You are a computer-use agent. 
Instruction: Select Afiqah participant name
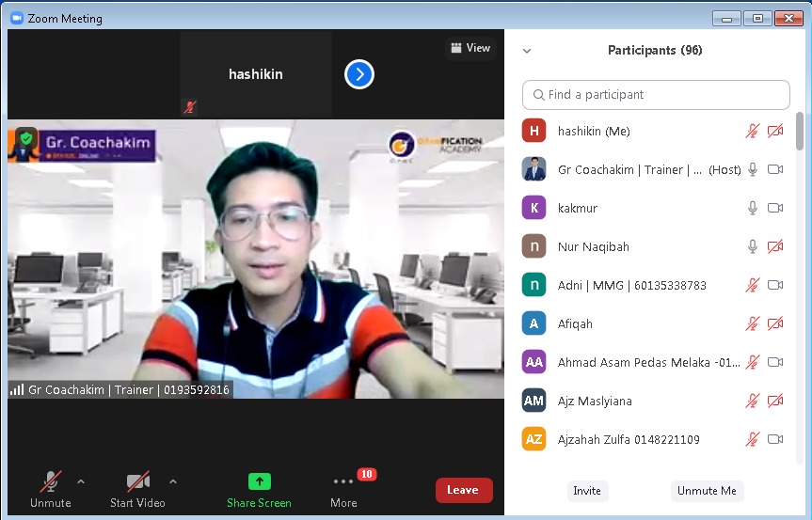point(575,323)
